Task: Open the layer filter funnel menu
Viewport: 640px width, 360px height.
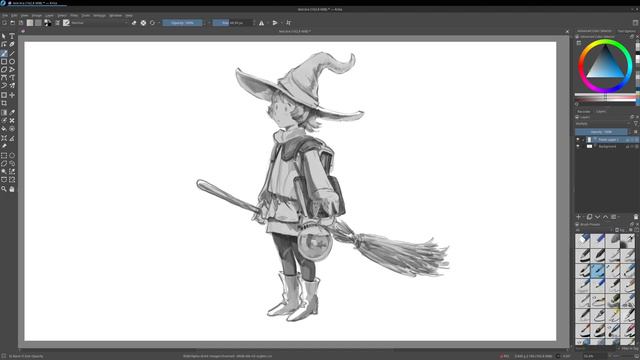Action: click(636, 123)
